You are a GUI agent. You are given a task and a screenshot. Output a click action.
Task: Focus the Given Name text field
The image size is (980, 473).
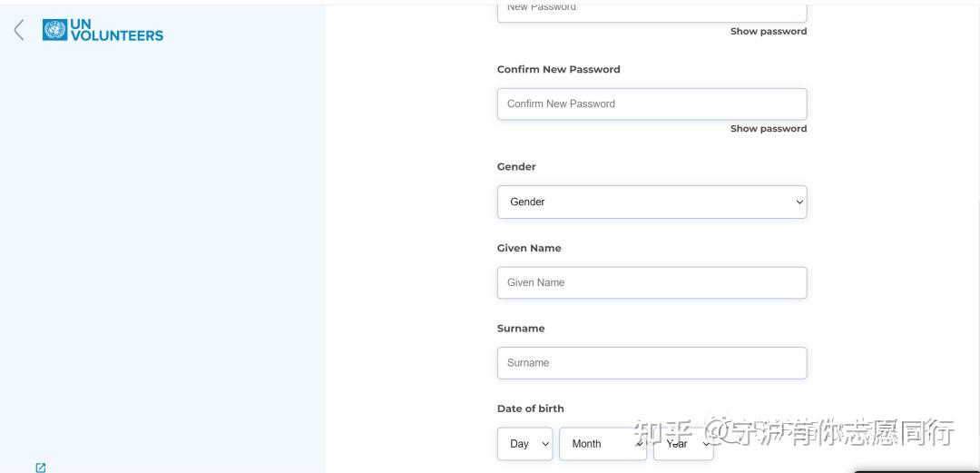coord(652,282)
